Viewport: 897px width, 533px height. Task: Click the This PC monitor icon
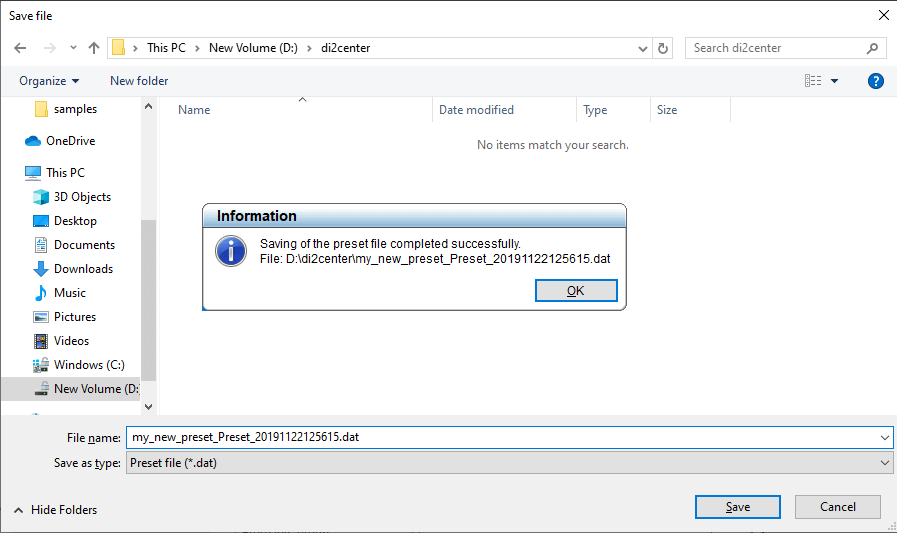[33, 173]
